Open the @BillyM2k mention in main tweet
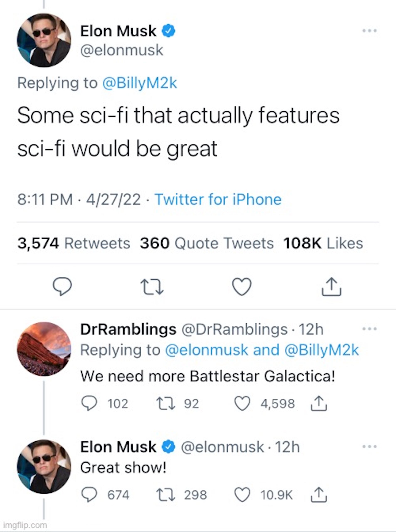The width and height of the screenshot is (396, 532). click(139, 83)
